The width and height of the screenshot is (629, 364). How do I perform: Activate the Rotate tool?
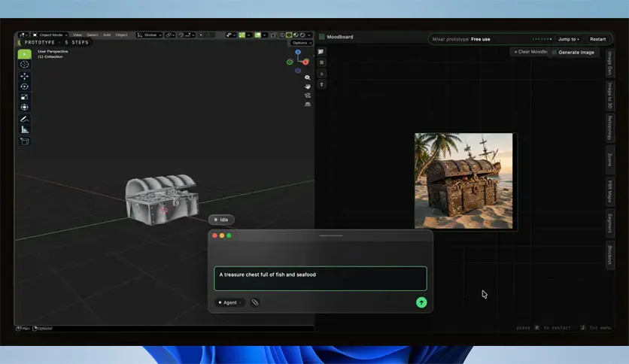tap(25, 86)
